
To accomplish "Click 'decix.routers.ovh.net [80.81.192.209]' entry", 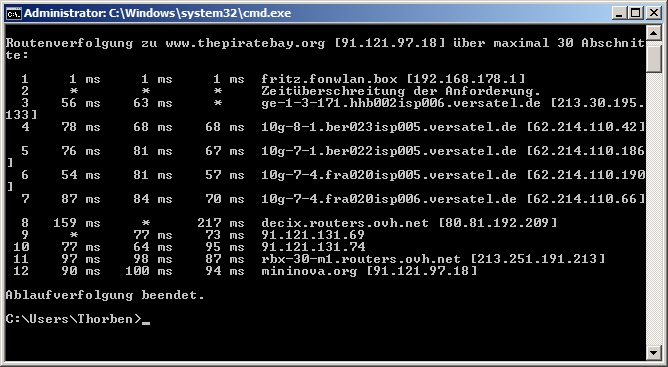I will 409,223.
